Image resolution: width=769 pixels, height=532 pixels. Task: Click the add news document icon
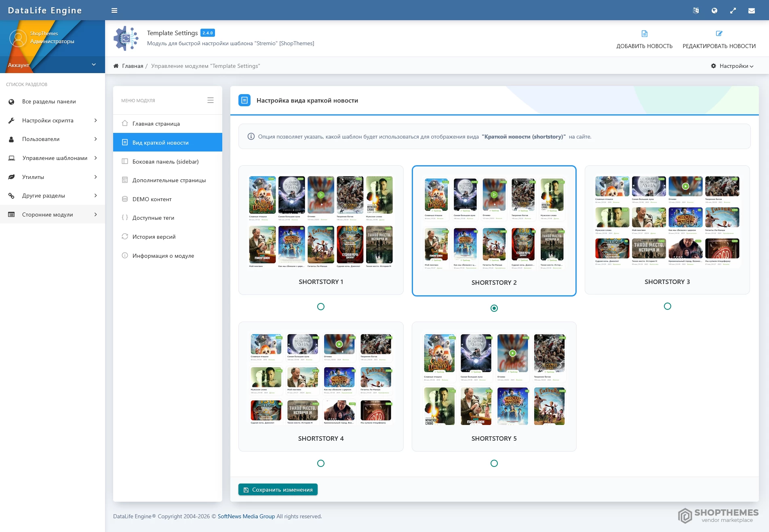pos(644,34)
